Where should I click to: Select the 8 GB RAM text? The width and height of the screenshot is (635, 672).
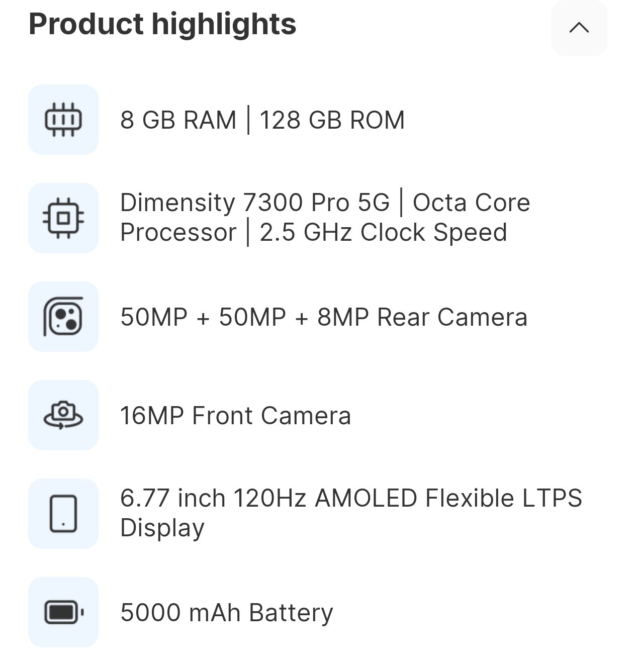[x=178, y=120]
